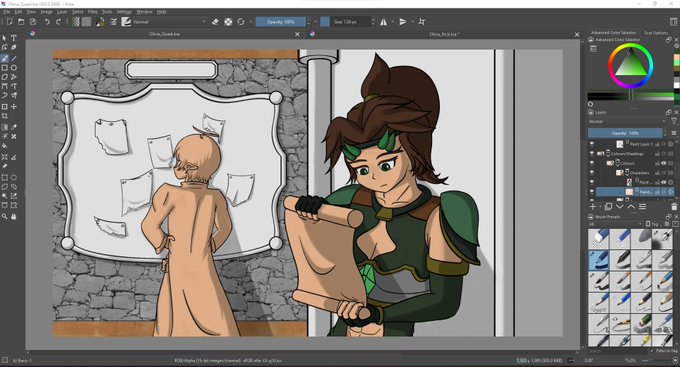The height and width of the screenshot is (367, 680).
Task: Open the Settings menu
Action: pos(124,12)
